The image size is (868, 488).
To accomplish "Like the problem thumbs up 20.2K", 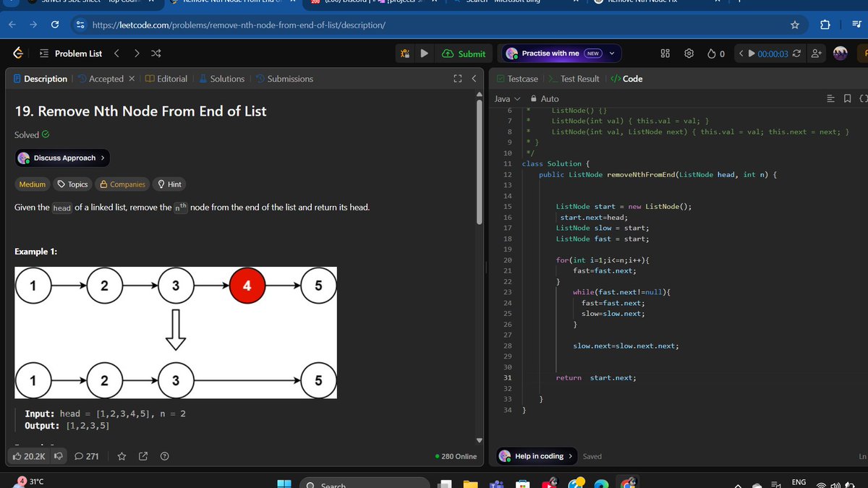I will [x=29, y=456].
